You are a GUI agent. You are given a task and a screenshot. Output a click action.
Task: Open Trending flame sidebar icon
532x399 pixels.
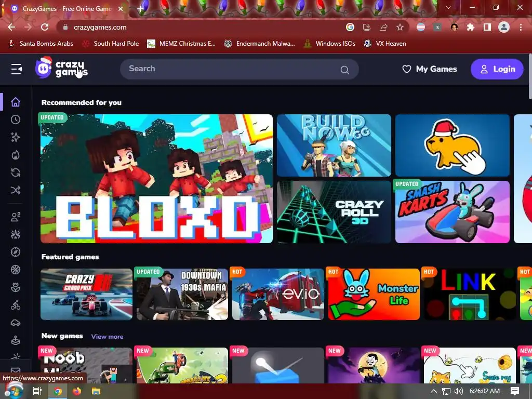coord(16,155)
